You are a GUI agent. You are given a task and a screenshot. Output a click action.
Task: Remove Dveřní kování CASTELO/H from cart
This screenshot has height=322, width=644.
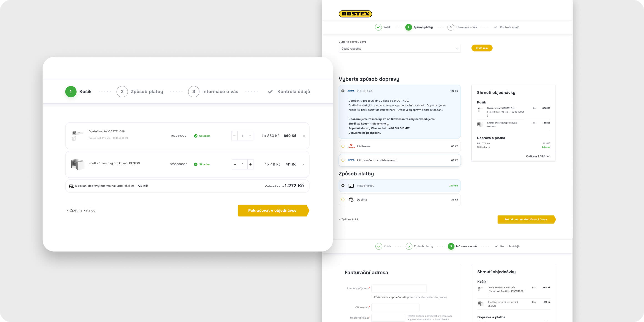coord(304,136)
